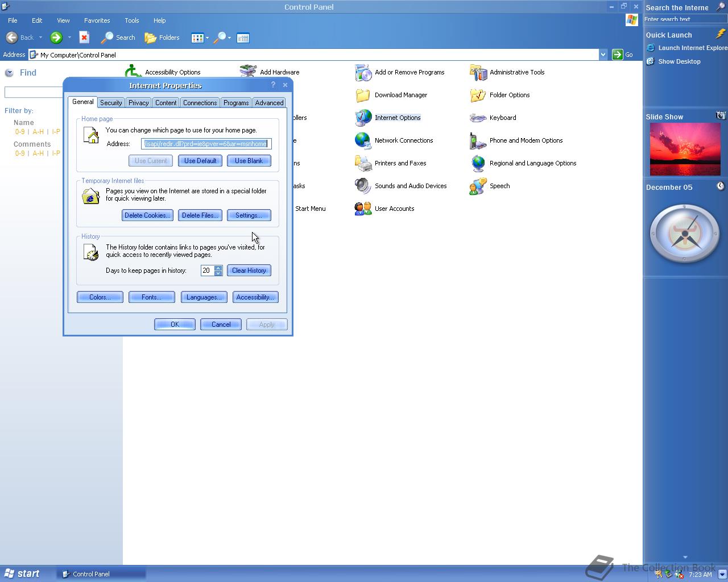
Task: Click the Launch Internet Explorer quick launch icon
Action: pyautogui.click(x=651, y=48)
